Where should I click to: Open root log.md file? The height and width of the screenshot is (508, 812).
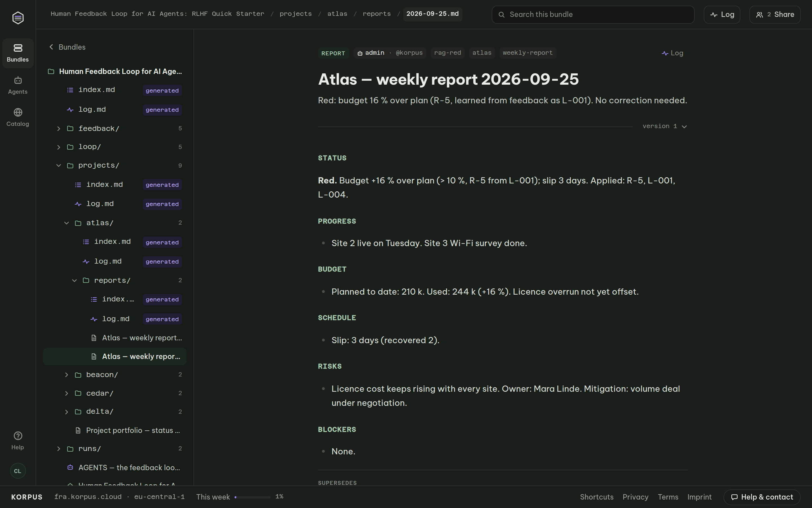click(x=115, y=110)
